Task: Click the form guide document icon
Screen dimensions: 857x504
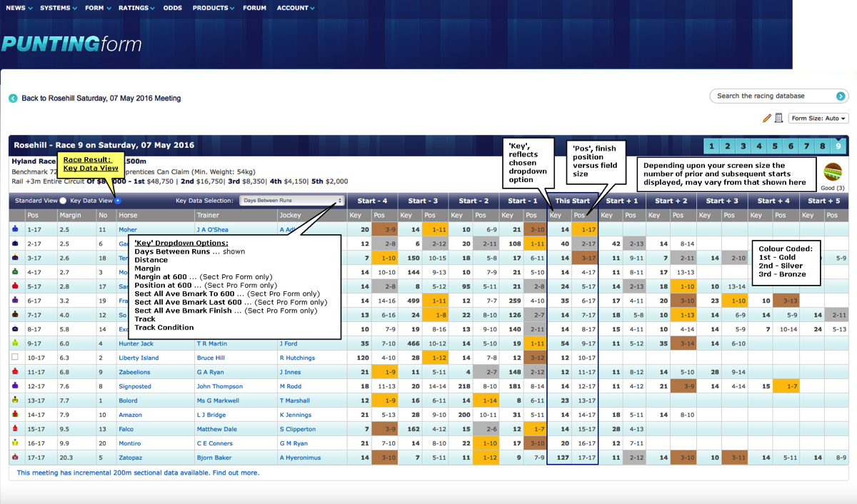Action: pos(778,118)
